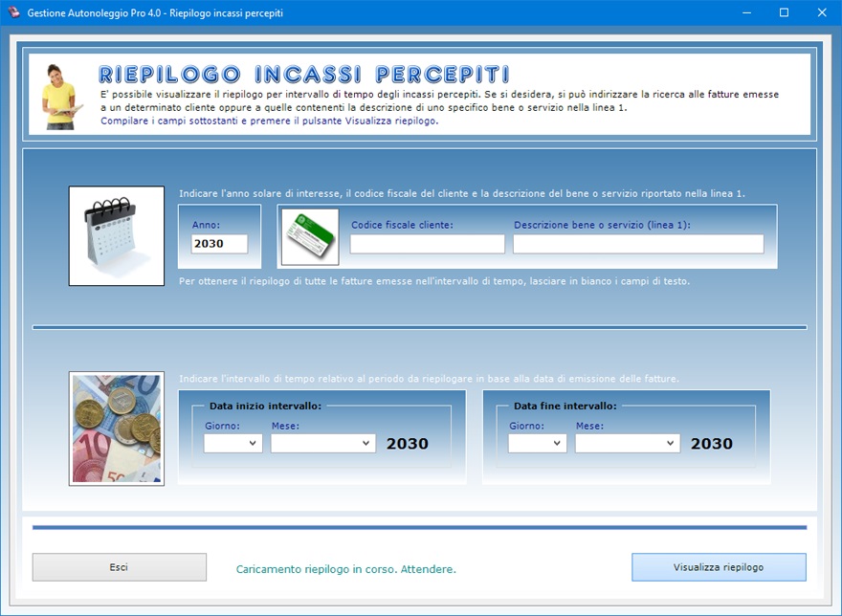Viewport: 842px width, 616px height.
Task: Close the Riepilogo incassi percepiti window
Action: coord(822,12)
